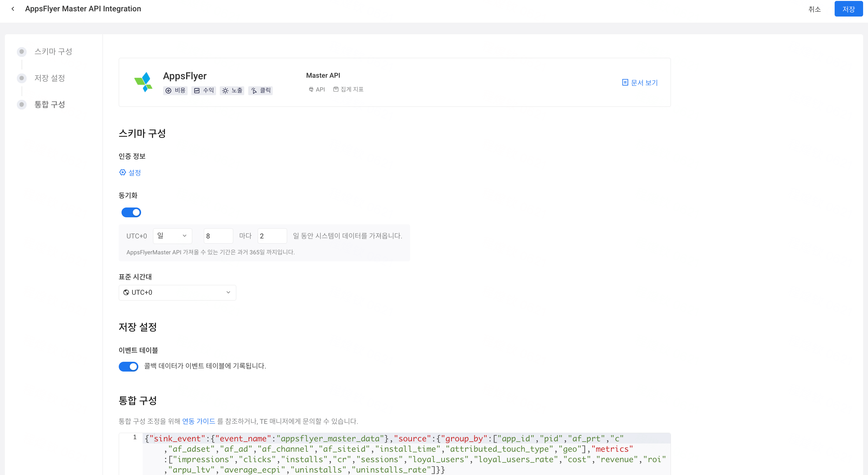This screenshot has width=868, height=475.
Task: Click the gear icon next to 설정
Action: tap(122, 173)
